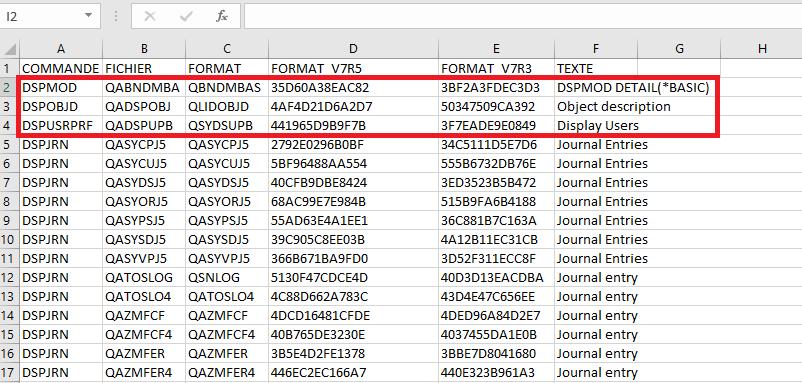Click the FORMAT V7R3 header cell
This screenshot has width=802, height=383.
pyautogui.click(x=496, y=68)
